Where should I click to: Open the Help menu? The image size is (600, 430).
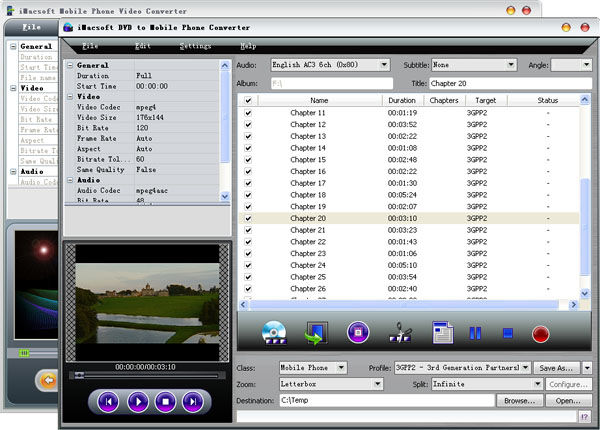[248, 46]
